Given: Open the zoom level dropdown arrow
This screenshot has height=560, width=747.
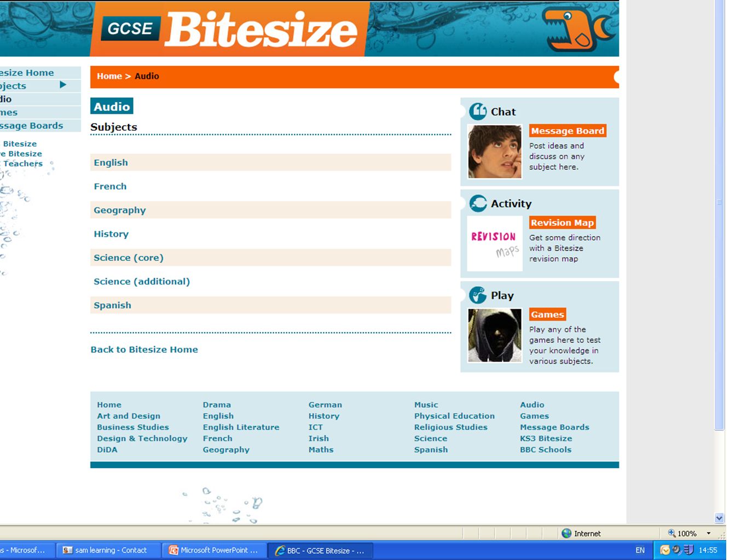Looking at the screenshot, I should (x=709, y=533).
